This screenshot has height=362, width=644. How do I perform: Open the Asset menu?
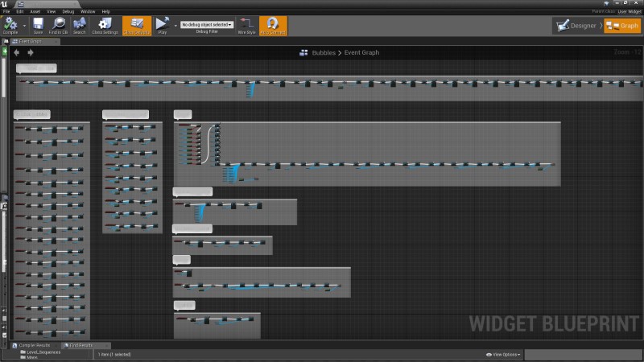(x=35, y=11)
